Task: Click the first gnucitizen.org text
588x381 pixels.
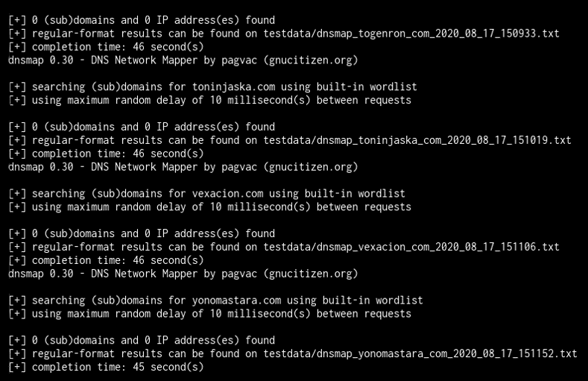Action: (311, 60)
